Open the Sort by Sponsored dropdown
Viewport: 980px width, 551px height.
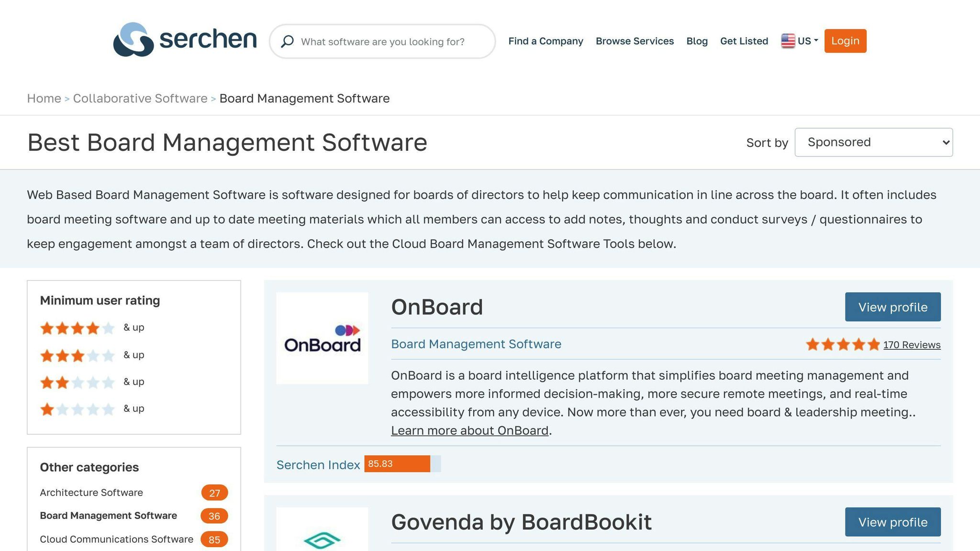point(873,142)
